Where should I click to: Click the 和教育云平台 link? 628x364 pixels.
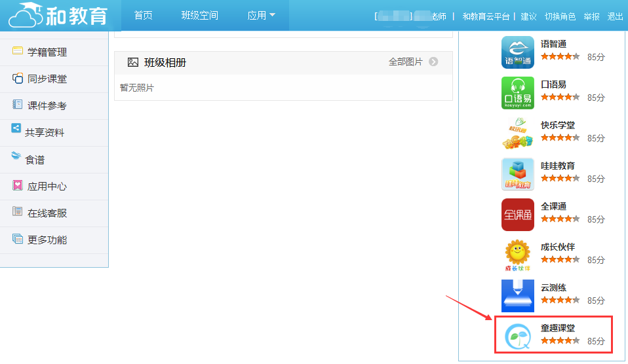tap(486, 16)
